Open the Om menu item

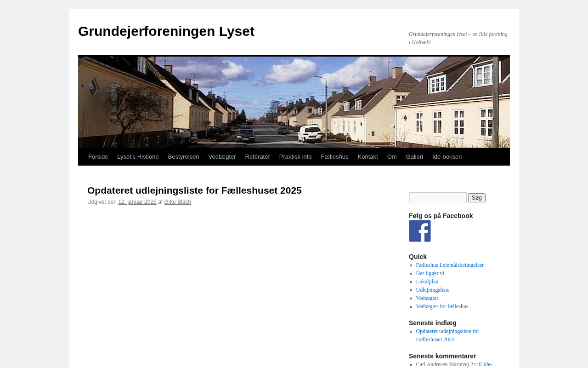(392, 157)
